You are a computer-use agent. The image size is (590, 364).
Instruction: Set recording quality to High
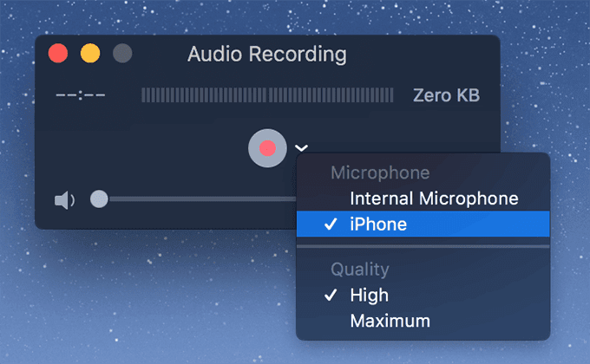[423, 296]
